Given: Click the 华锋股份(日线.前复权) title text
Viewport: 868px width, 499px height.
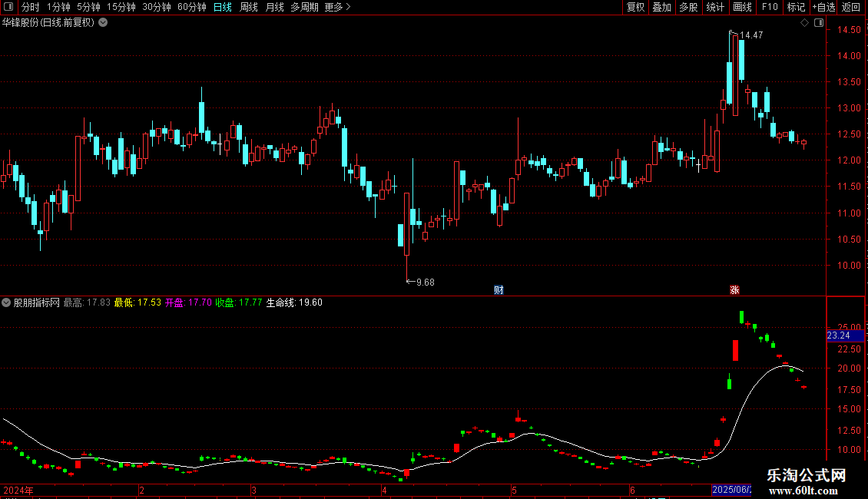Looking at the screenshot, I should [x=48, y=23].
